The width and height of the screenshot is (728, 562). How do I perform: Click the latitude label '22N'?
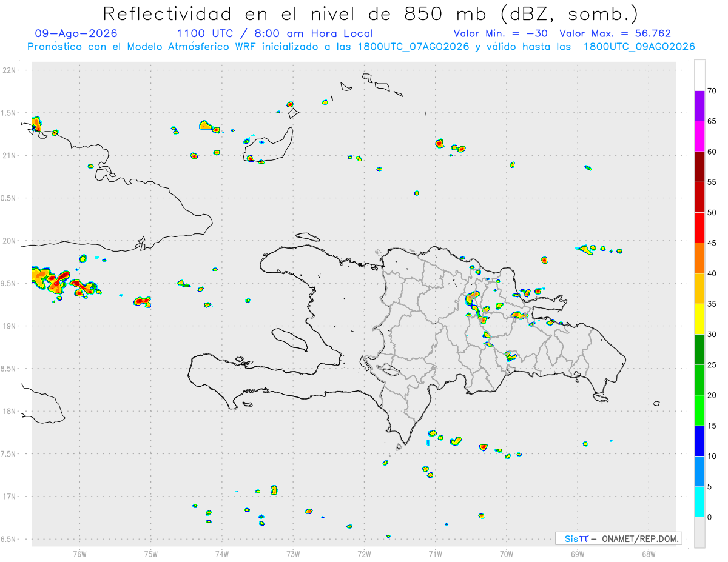10,70
